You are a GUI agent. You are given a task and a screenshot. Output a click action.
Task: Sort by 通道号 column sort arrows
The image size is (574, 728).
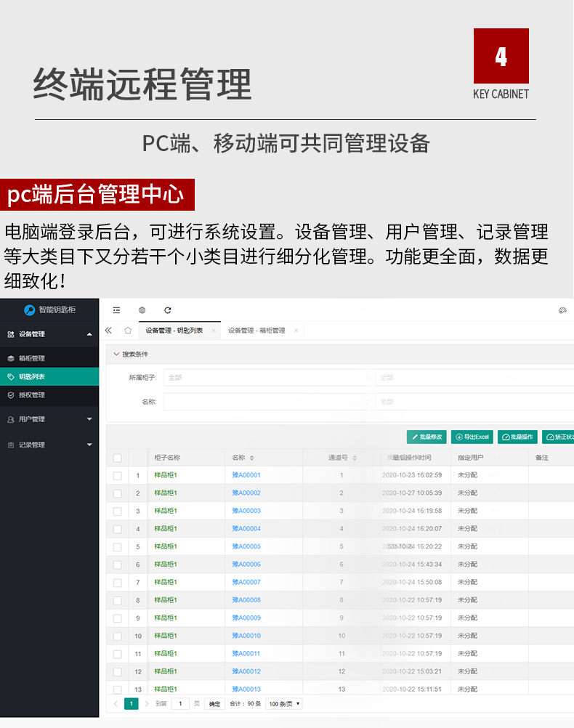pyautogui.click(x=355, y=458)
